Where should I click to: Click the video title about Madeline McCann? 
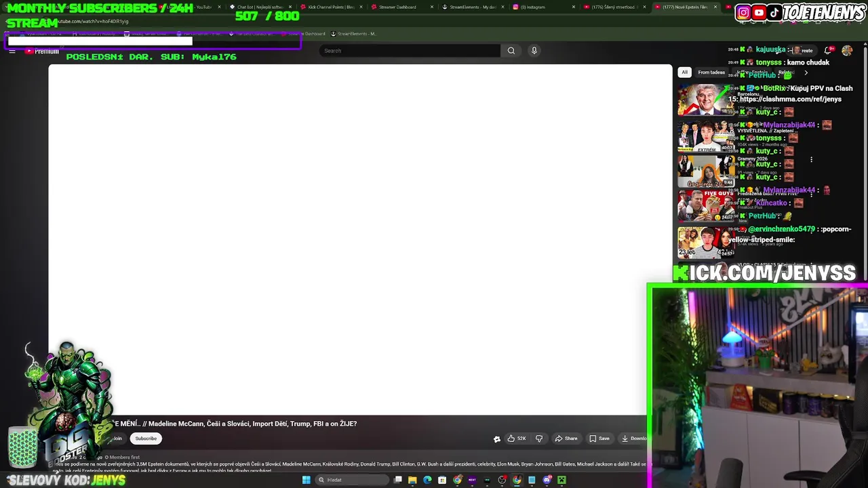click(235, 424)
